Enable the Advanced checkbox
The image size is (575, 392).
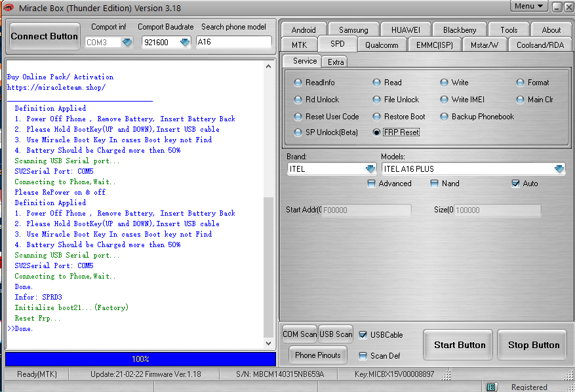(x=372, y=184)
